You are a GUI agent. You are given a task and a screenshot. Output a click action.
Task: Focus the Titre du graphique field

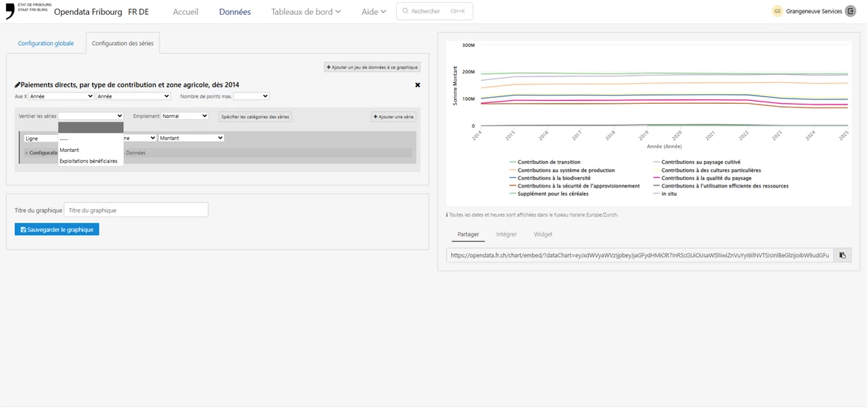(137, 210)
